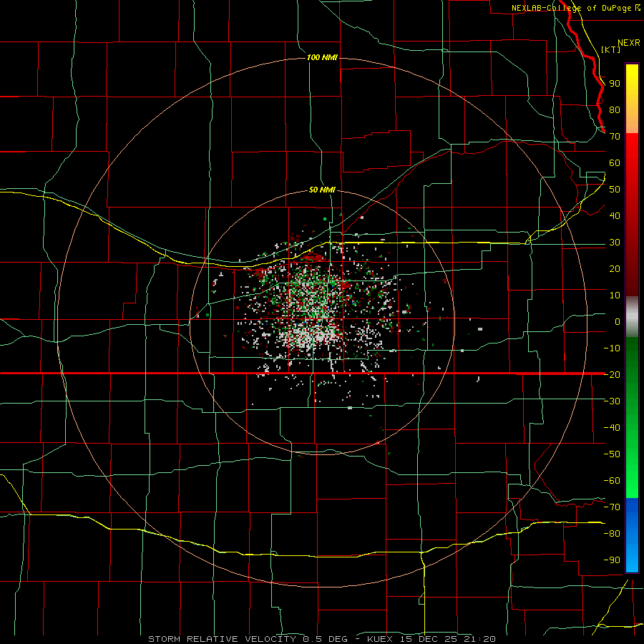Select the -90 value on velocity scale
The image size is (644, 644).
[x=612, y=560]
